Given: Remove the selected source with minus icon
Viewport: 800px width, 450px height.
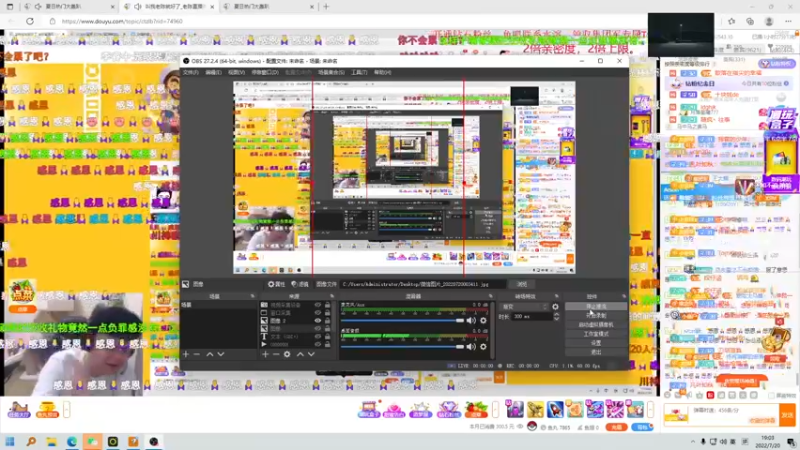Looking at the screenshot, I should (276, 354).
